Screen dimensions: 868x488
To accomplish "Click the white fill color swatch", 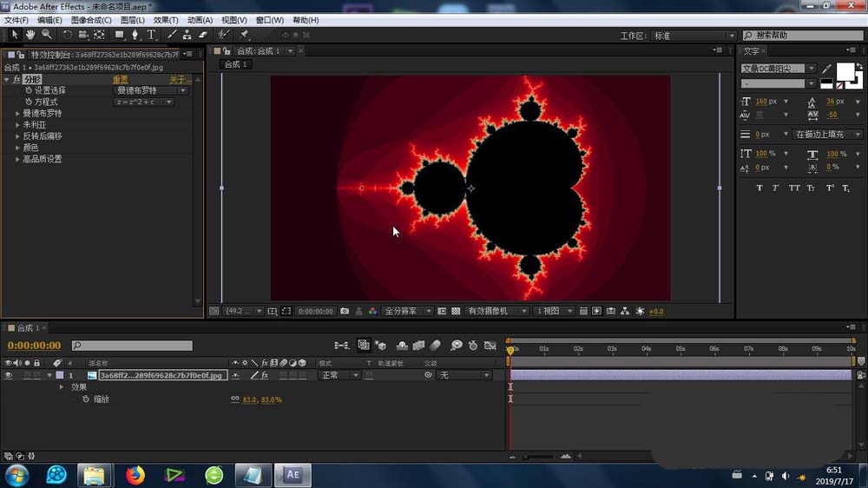I will click(845, 71).
